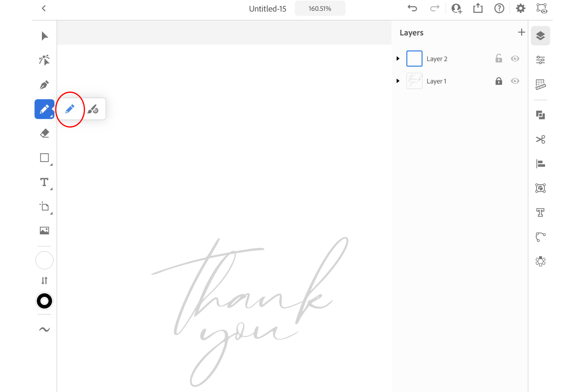The height and width of the screenshot is (392, 565).
Task: Expand Layer 1 disclosure triangle
Action: coord(398,81)
